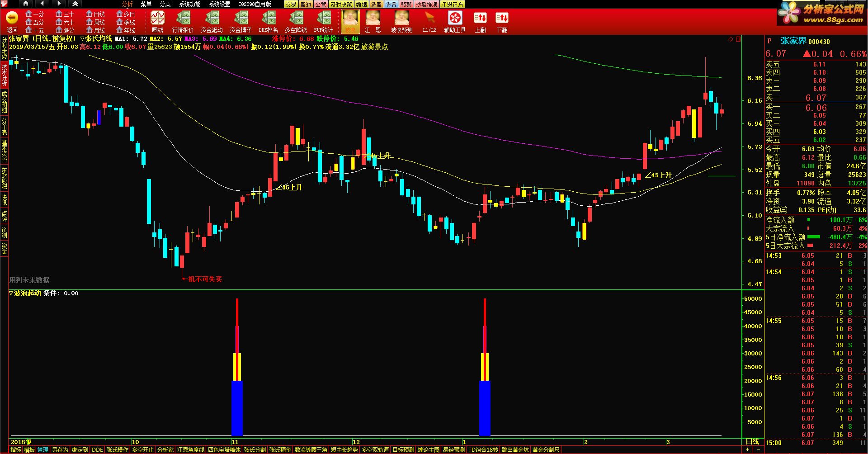Image resolution: width=868 pixels, height=454 pixels.
Task: Switch to 周线 weekly chart
Action: 95,22
